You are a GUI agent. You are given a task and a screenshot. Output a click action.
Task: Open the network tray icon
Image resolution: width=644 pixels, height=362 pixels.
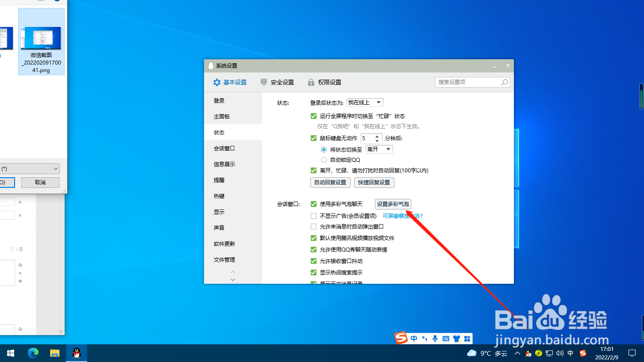(x=549, y=353)
